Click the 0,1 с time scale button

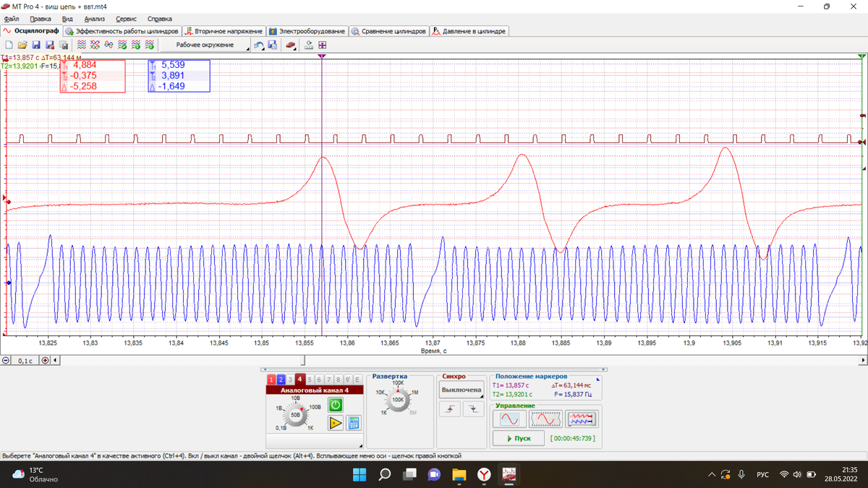pyautogui.click(x=26, y=359)
